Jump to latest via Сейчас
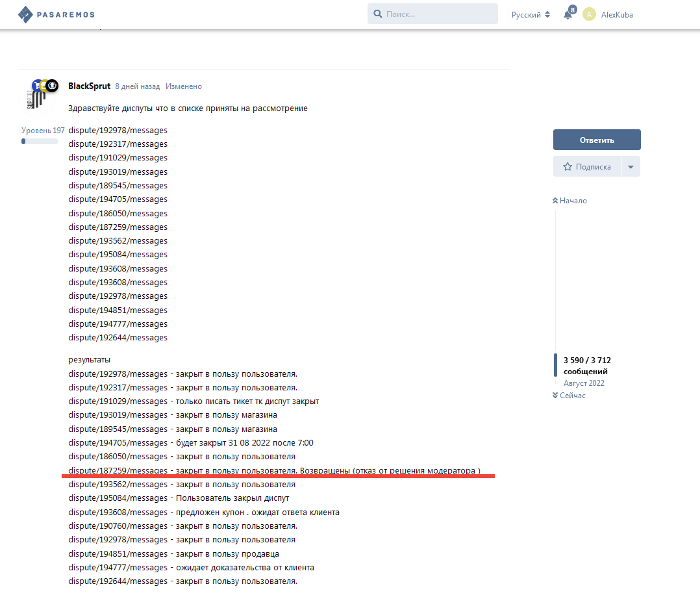 569,396
